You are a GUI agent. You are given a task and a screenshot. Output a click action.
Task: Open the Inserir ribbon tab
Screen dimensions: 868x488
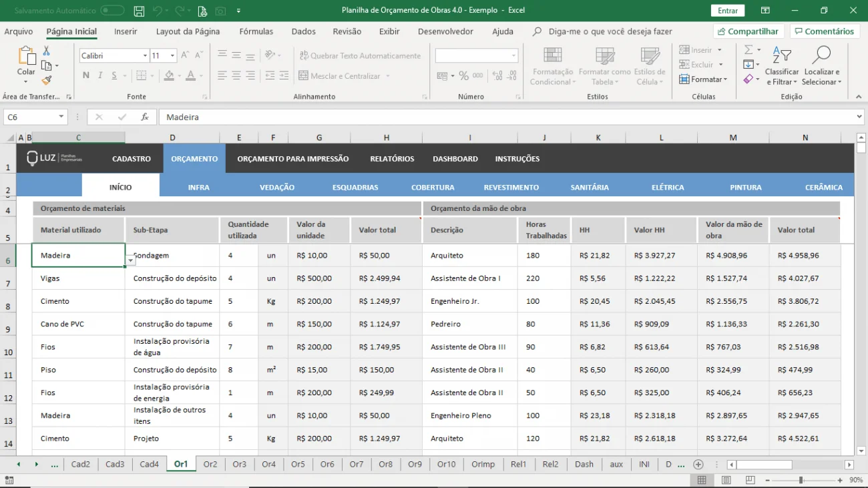(x=126, y=31)
